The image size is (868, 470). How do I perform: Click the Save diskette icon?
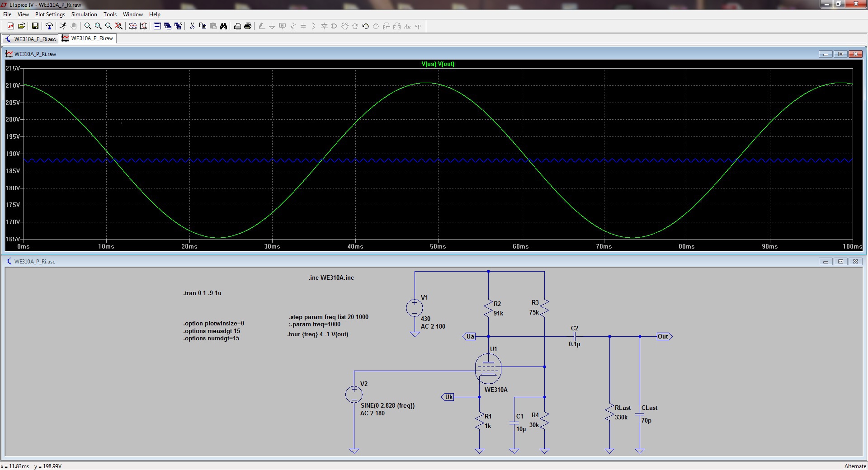(35, 26)
